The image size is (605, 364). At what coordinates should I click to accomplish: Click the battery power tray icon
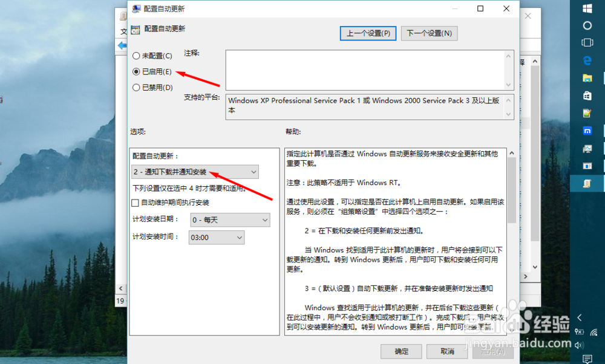pyautogui.click(x=579, y=331)
